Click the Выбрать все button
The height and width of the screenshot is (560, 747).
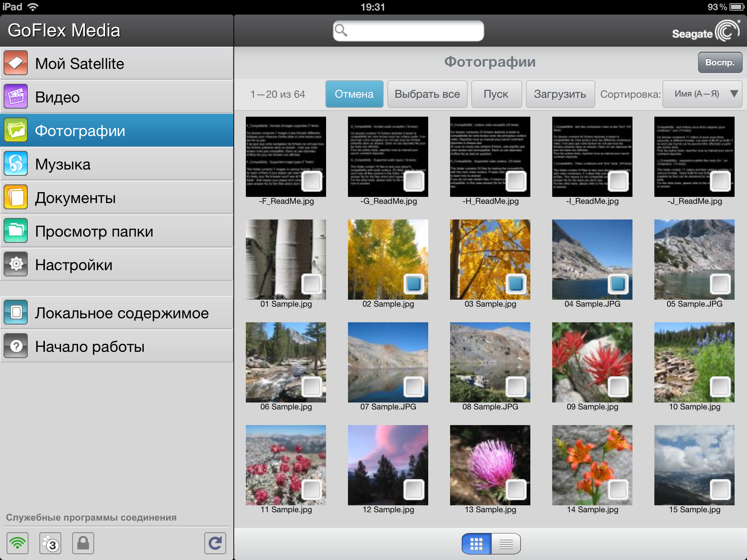pyautogui.click(x=427, y=94)
